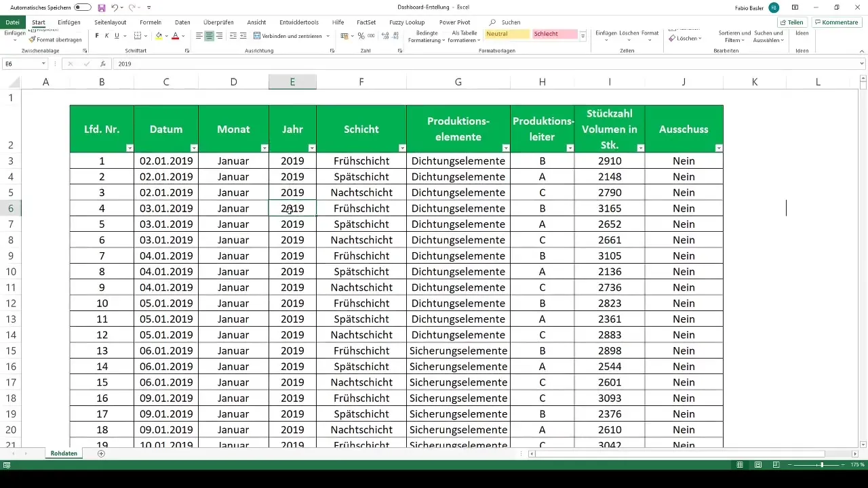Click Format übertragen paintbrush
The height and width of the screenshot is (488, 868).
[x=56, y=39]
